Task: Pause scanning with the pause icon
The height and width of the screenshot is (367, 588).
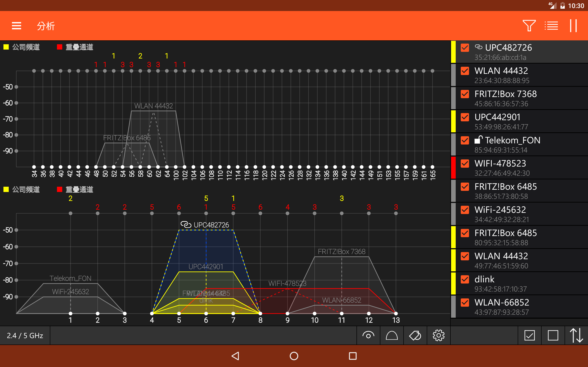Action: tap(573, 26)
